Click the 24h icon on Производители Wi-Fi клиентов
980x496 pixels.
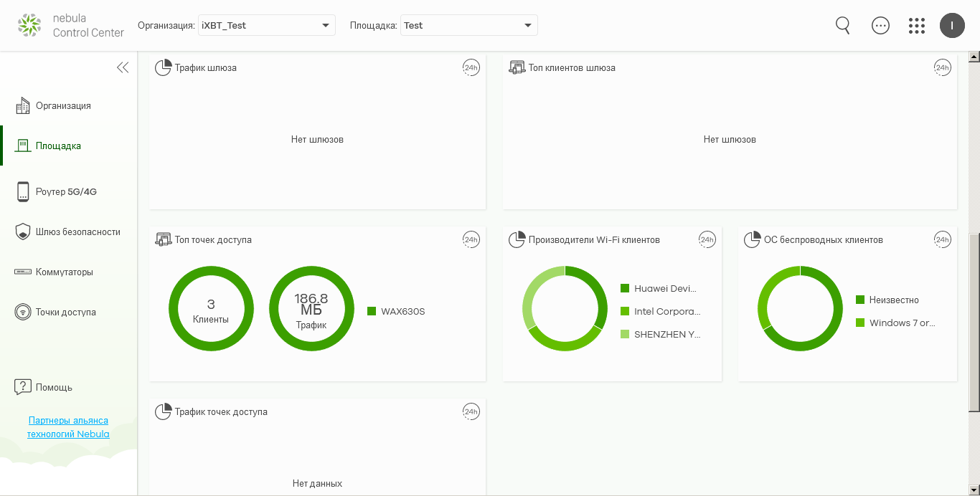(x=707, y=240)
